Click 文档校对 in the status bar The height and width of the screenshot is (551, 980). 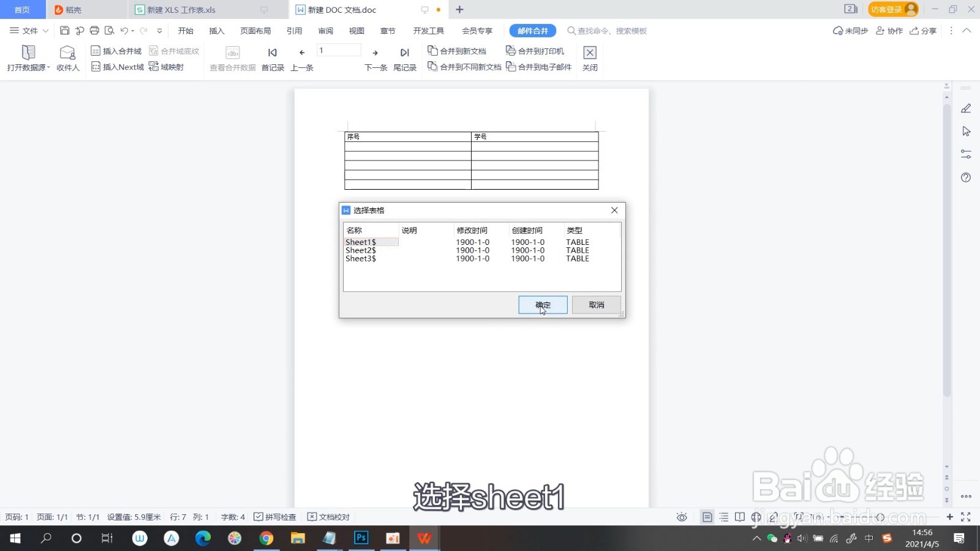tap(328, 517)
